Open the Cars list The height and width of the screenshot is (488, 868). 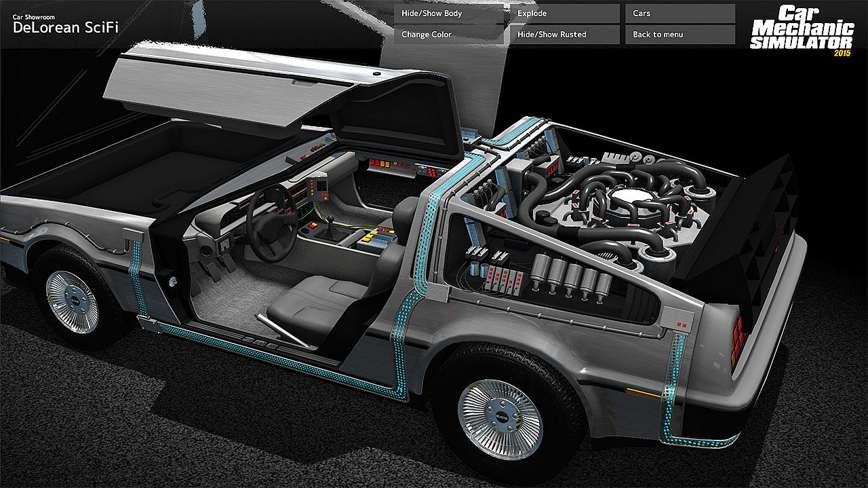[x=680, y=14]
